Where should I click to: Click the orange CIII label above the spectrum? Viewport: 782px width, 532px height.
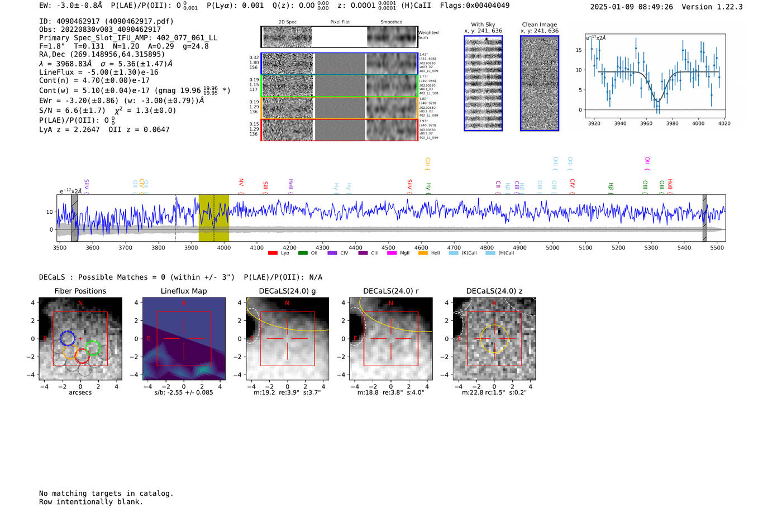tap(427, 162)
